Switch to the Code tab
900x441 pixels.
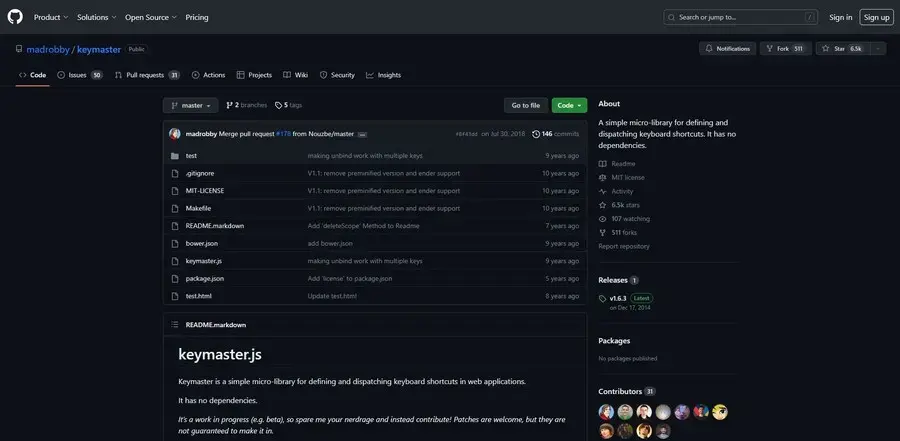(x=33, y=75)
